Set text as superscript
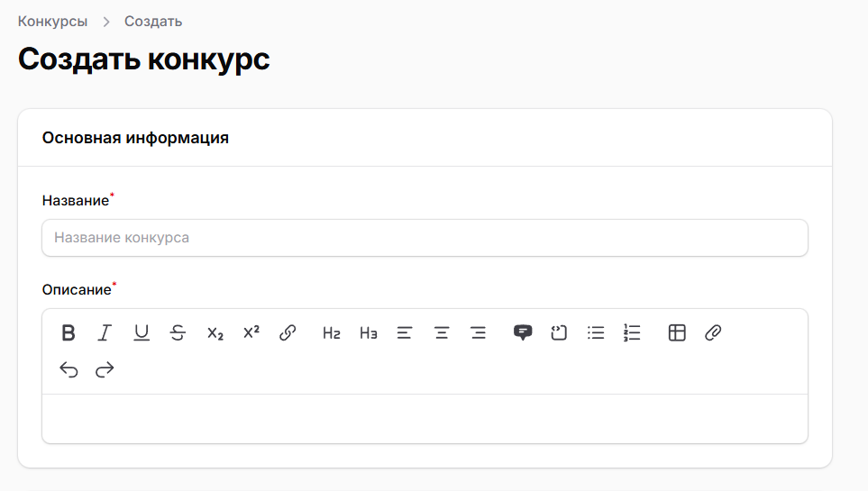 tap(251, 332)
